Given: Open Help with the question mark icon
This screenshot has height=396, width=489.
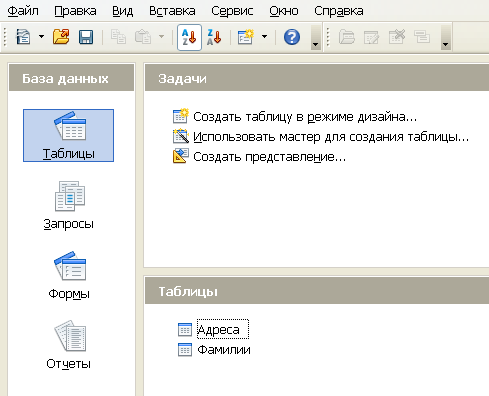Looking at the screenshot, I should [x=292, y=37].
